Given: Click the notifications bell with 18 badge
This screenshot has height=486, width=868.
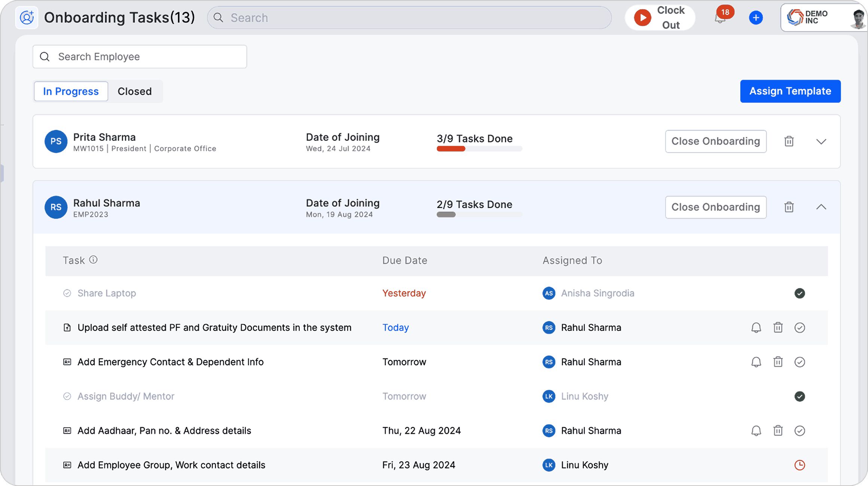Looking at the screenshot, I should click(x=721, y=18).
